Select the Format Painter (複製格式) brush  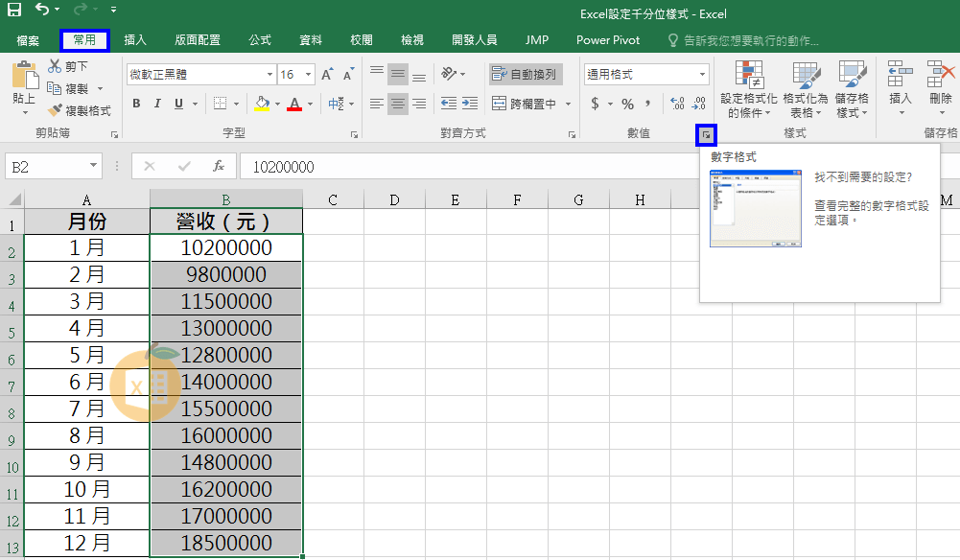point(56,110)
